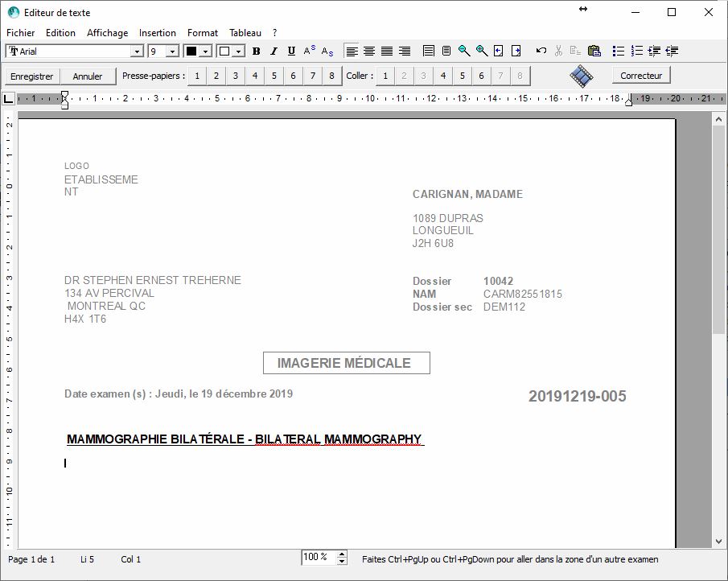728x581 pixels.
Task: Click the Enregistrer button
Action: 32,76
